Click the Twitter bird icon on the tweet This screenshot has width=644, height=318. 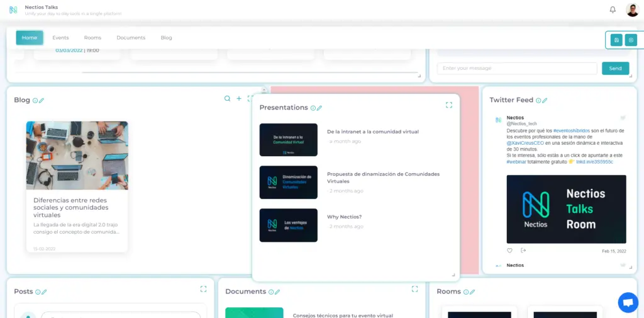[x=623, y=118]
